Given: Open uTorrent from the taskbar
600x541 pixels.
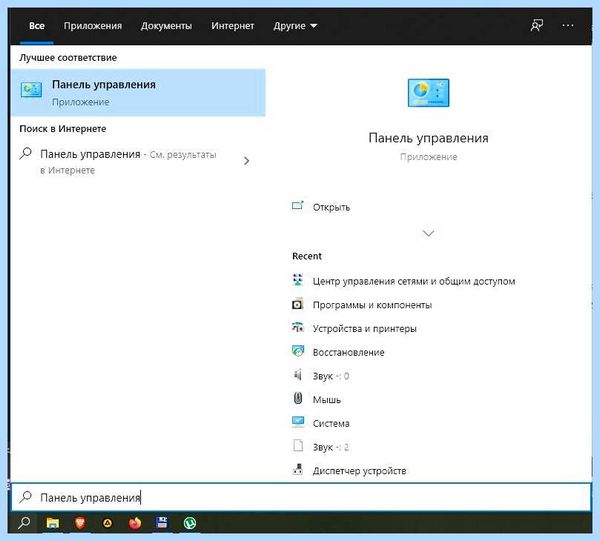Looking at the screenshot, I should click(x=190, y=523).
